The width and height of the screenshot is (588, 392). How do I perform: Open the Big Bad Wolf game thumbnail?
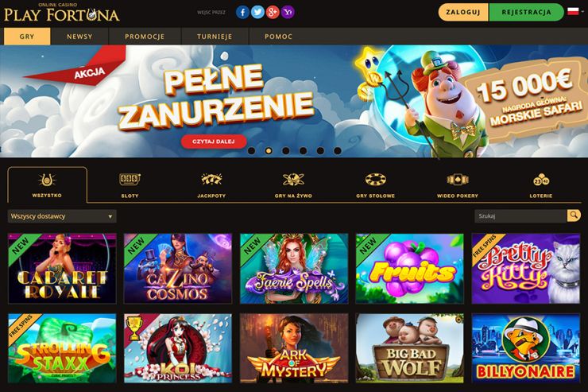tap(409, 348)
